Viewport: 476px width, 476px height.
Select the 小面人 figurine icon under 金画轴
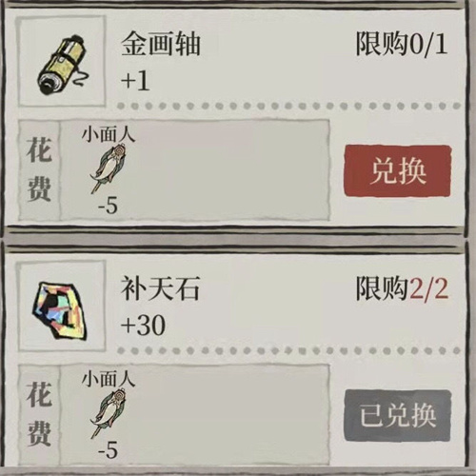coord(109,169)
